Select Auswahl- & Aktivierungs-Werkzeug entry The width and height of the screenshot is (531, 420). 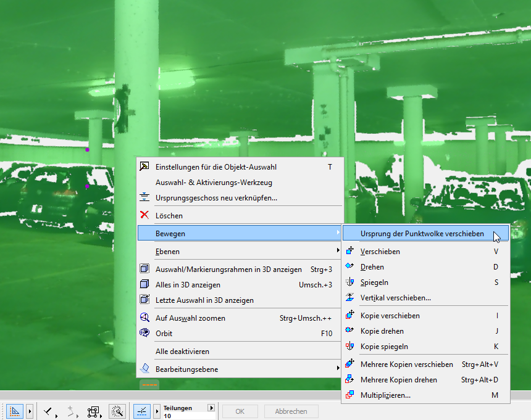click(240, 183)
